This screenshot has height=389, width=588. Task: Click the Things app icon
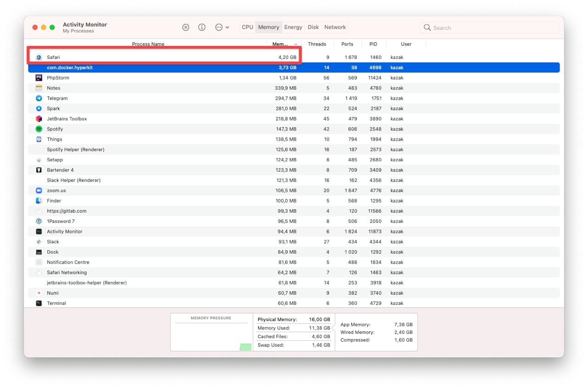click(39, 139)
